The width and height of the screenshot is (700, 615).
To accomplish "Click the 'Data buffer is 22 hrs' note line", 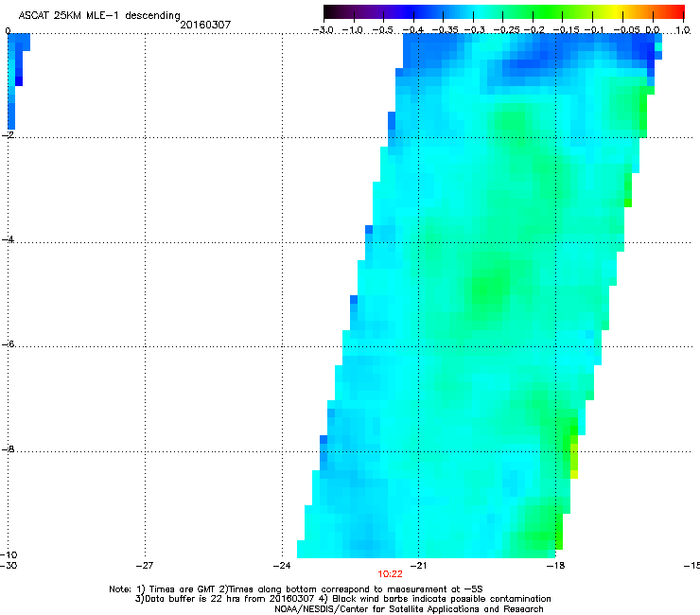I will 342,599.
